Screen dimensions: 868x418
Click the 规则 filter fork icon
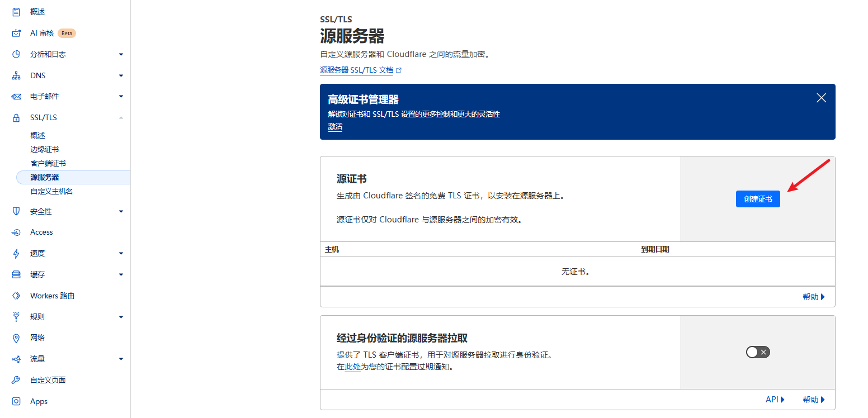[16, 317]
